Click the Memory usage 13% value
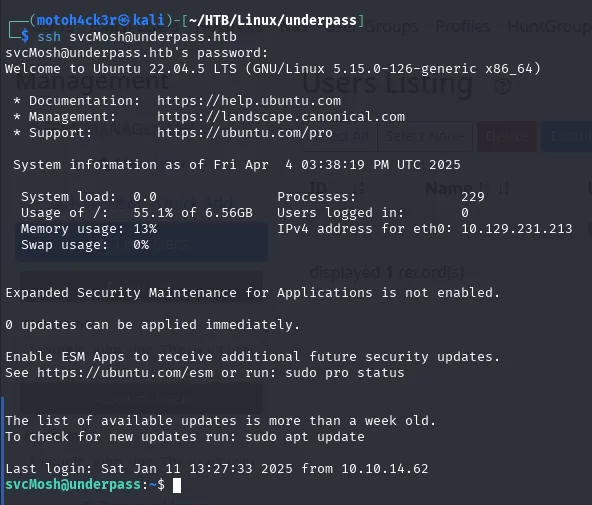Screen dimensions: 592x505 145,229
